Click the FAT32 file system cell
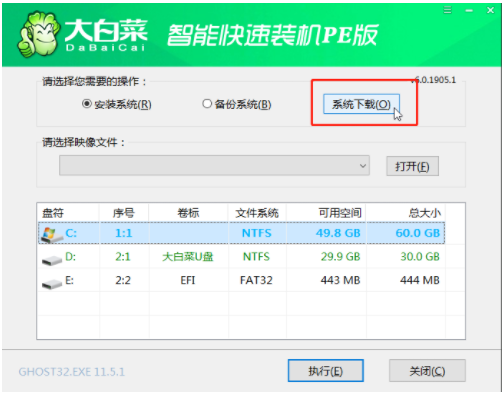Image resolution: width=504 pixels, height=396 pixels. 256,280
